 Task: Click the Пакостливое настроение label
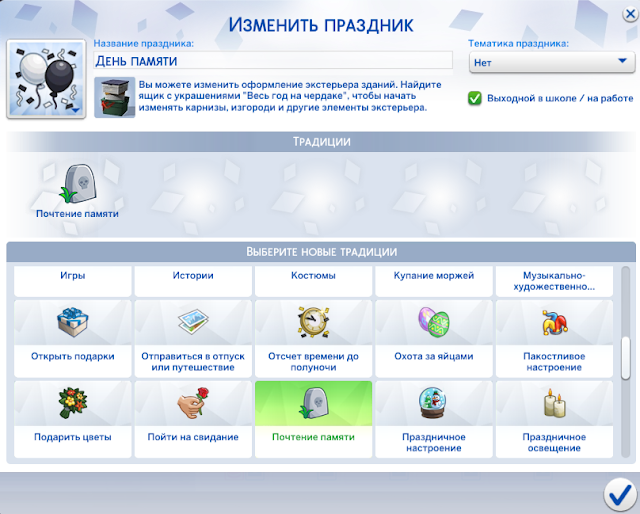554,362
